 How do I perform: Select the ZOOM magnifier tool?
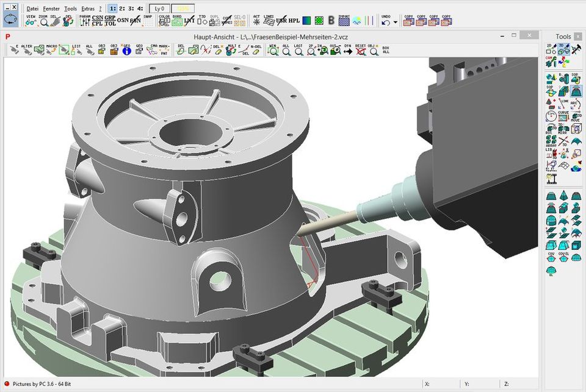click(x=43, y=21)
